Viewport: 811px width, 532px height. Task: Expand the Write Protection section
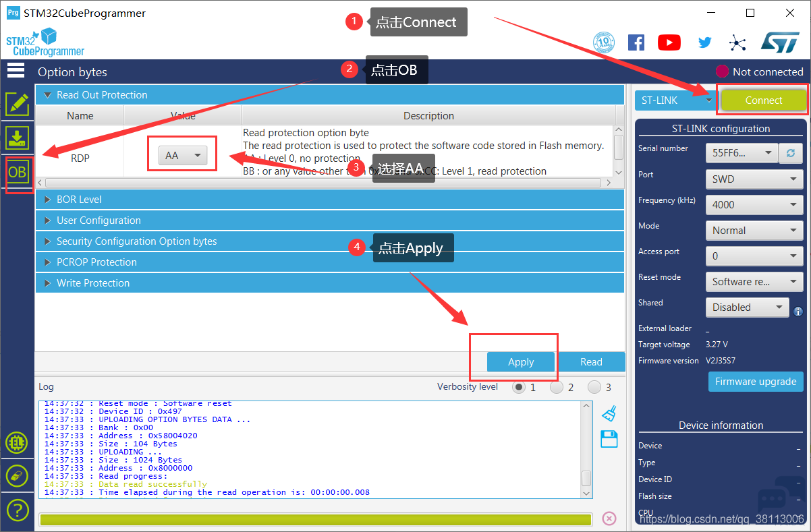331,283
